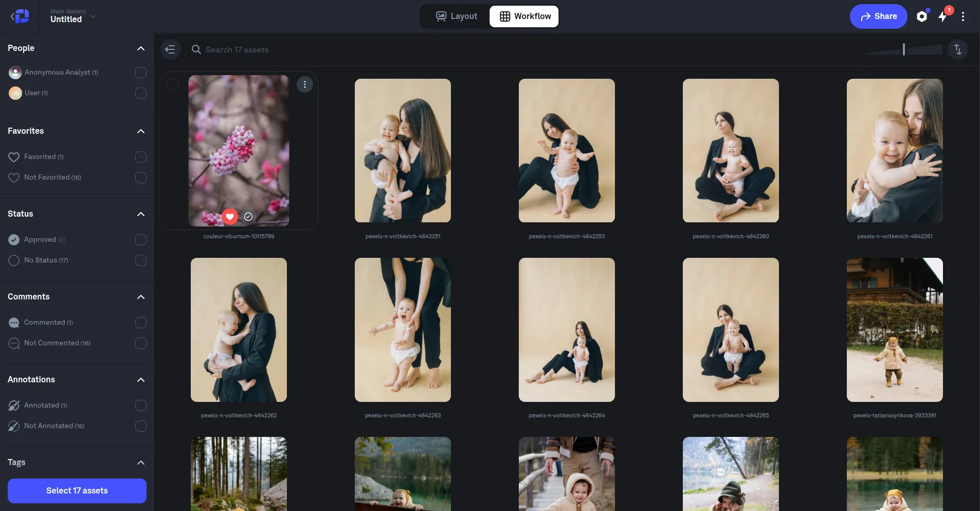This screenshot has width=980, height=511.
Task: Unfavorite the couleur-viburnum photo via heart icon
Action: click(229, 217)
